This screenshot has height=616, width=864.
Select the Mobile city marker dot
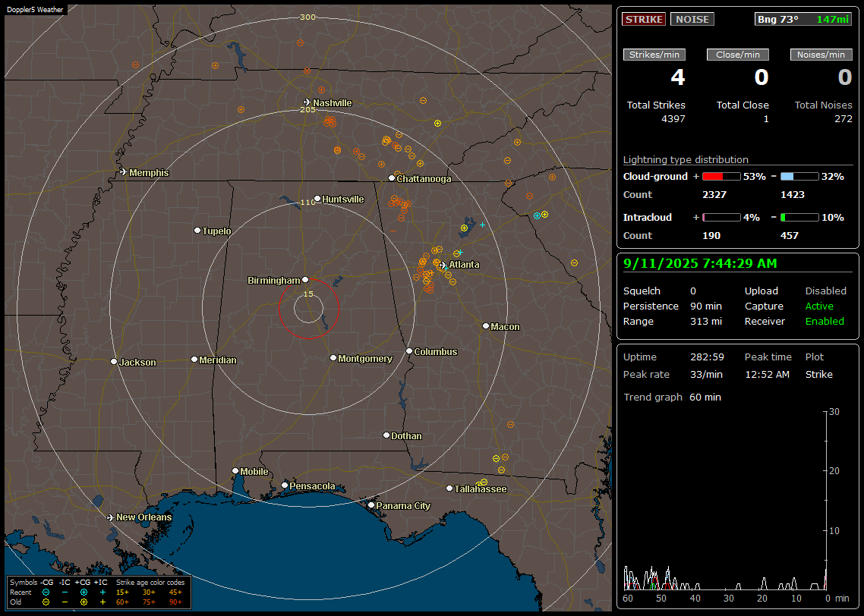click(x=235, y=470)
